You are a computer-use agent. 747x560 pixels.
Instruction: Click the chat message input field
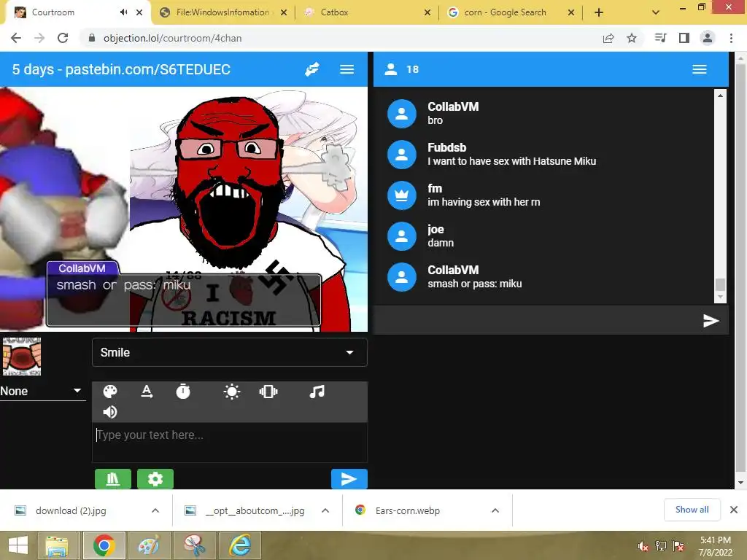(x=536, y=321)
